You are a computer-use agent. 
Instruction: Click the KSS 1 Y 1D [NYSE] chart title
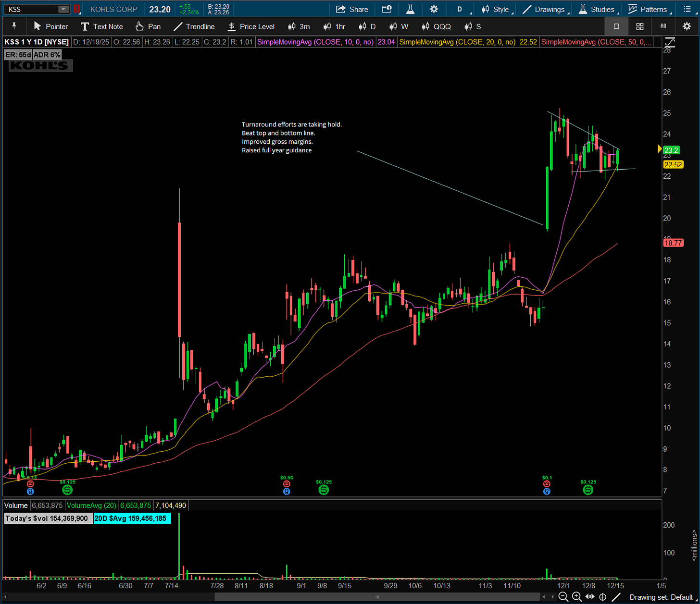tap(37, 42)
